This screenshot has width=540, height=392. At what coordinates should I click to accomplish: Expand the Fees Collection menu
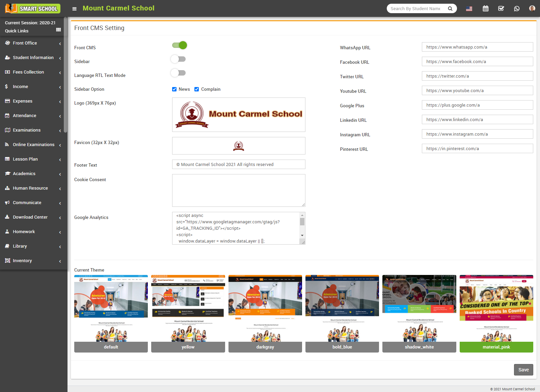[x=28, y=72]
